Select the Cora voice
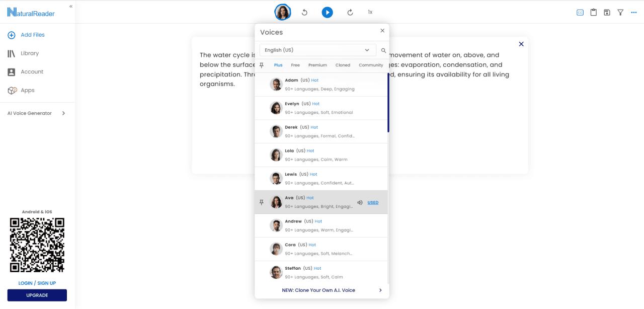 tap(321, 249)
